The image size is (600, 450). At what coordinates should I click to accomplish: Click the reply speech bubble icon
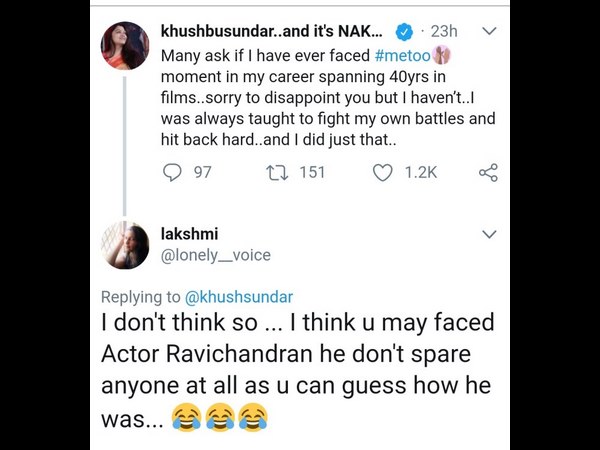click(172, 172)
